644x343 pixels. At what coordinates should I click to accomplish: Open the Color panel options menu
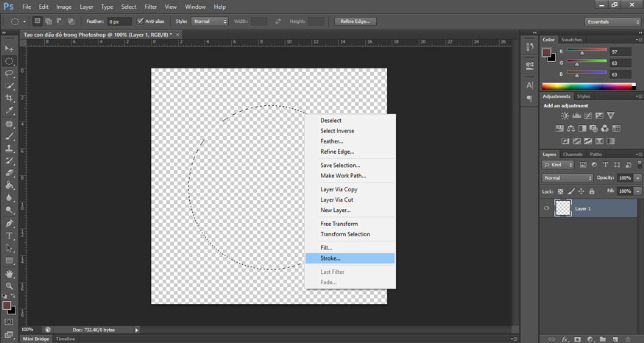click(x=639, y=40)
